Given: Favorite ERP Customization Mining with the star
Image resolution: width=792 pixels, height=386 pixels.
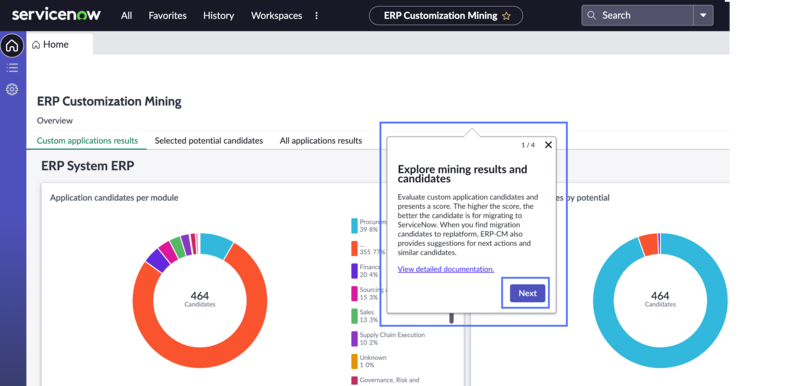Looking at the screenshot, I should point(507,16).
